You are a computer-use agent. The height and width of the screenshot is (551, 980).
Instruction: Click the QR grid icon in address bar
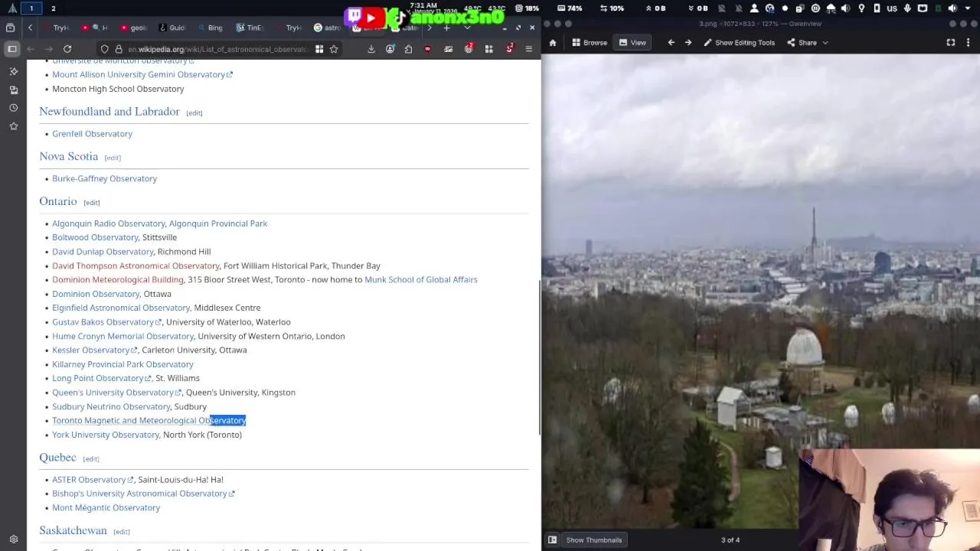click(319, 49)
